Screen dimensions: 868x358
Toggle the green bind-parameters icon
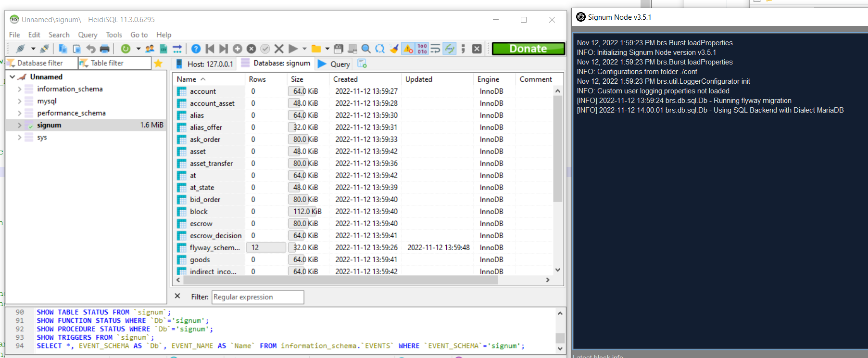point(450,49)
